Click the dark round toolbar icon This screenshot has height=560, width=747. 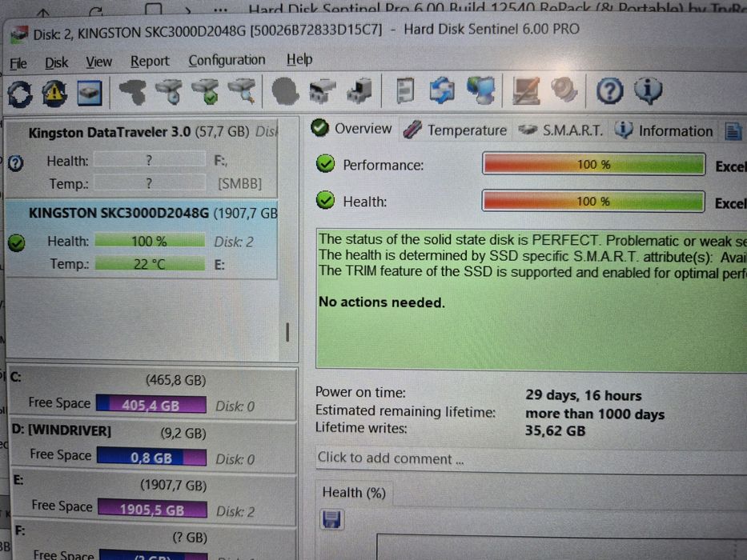point(285,90)
